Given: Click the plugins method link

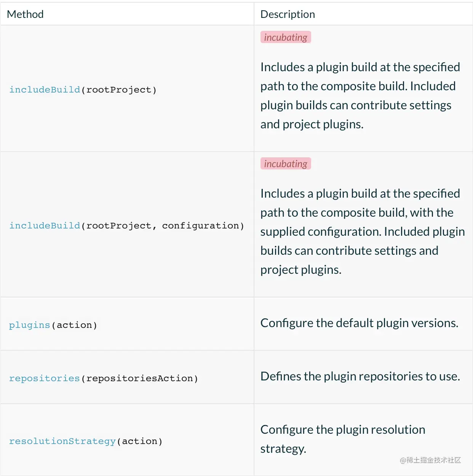Looking at the screenshot, I should coord(29,325).
